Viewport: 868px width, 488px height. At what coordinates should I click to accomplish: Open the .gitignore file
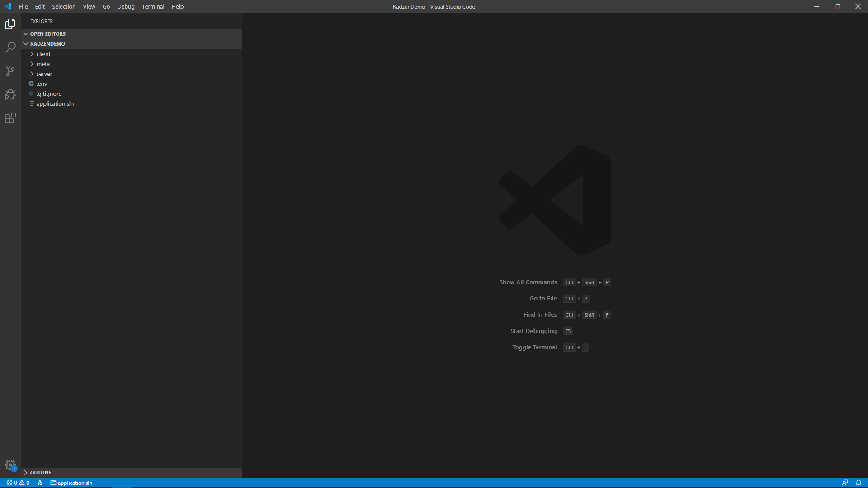[132, 94]
